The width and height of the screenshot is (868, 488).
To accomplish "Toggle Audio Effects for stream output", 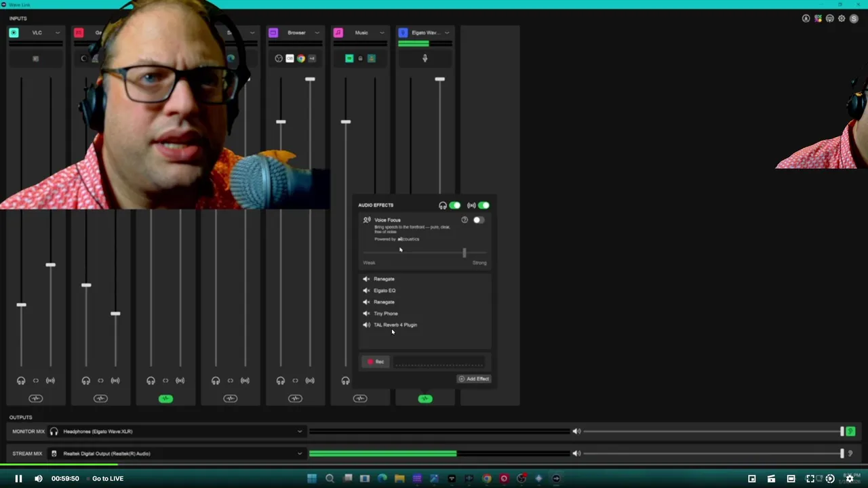I will [484, 205].
